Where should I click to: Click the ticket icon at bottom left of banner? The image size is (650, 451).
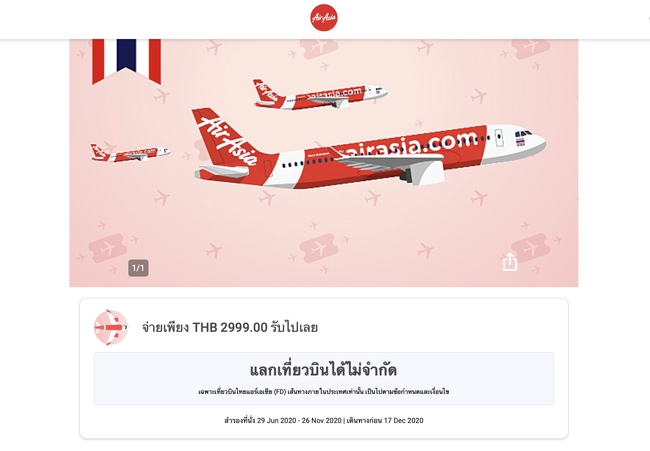pyautogui.click(x=107, y=248)
